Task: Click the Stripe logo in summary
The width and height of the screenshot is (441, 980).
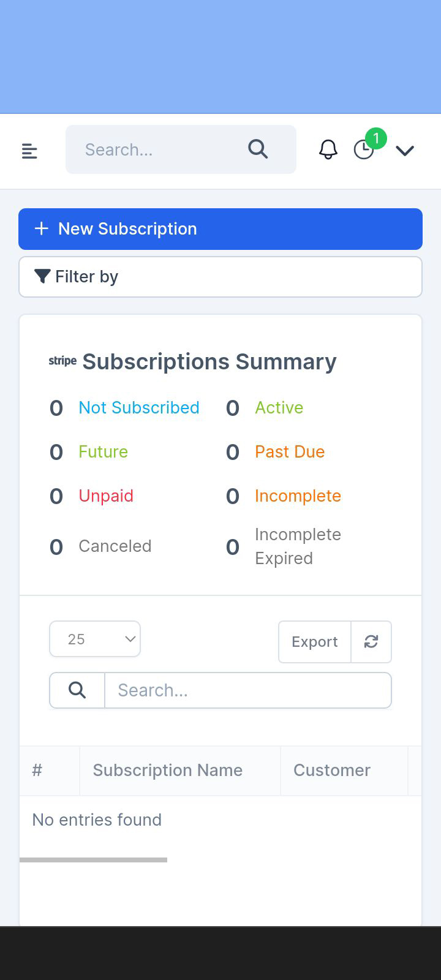Action: pos(62,361)
